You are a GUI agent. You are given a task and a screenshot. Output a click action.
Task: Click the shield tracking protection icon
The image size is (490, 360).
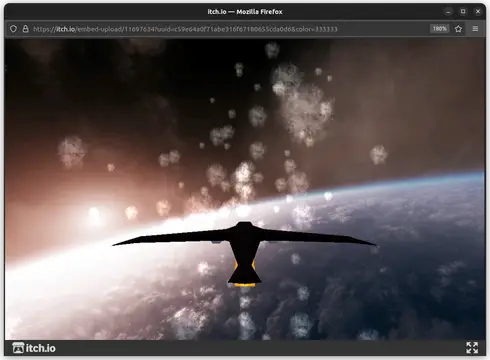point(13,29)
